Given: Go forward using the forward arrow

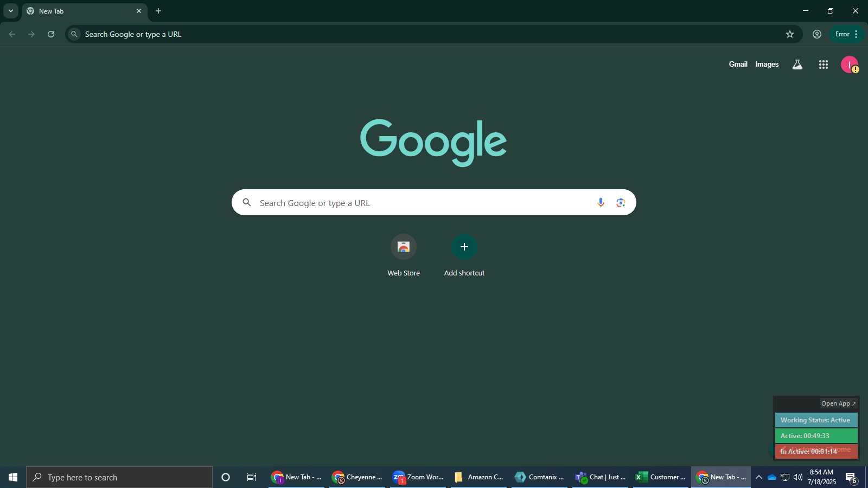Looking at the screenshot, I should (x=31, y=34).
